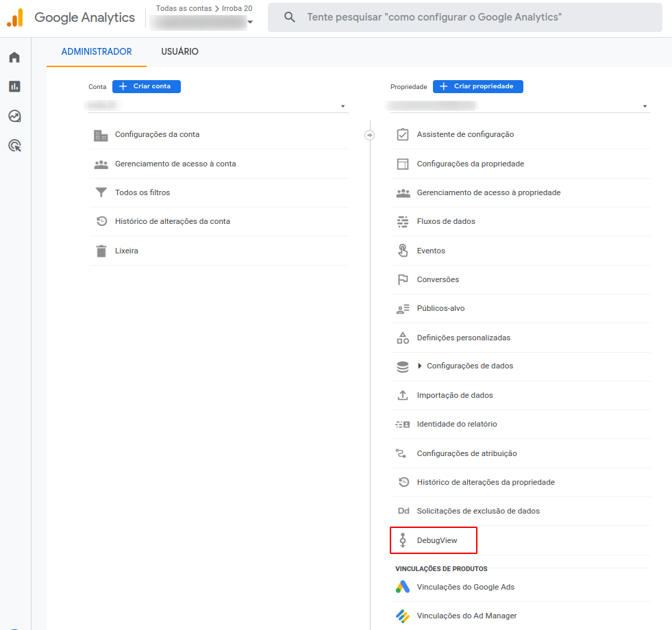The width and height of the screenshot is (672, 630).
Task: Click the Configurações da propriedade layout icon
Action: pos(403,164)
